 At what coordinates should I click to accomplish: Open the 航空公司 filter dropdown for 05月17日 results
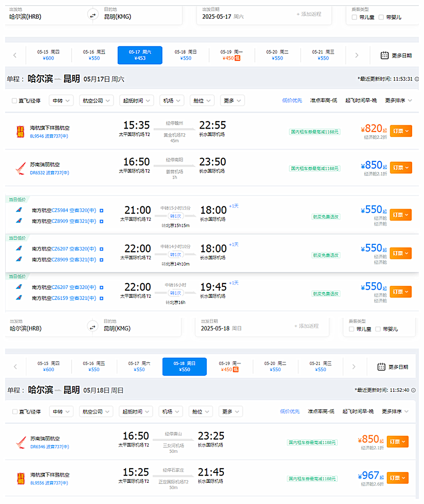(96, 100)
